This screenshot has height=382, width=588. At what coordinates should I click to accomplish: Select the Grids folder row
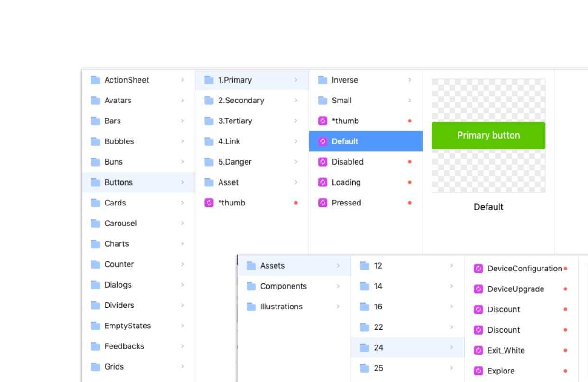click(x=138, y=366)
